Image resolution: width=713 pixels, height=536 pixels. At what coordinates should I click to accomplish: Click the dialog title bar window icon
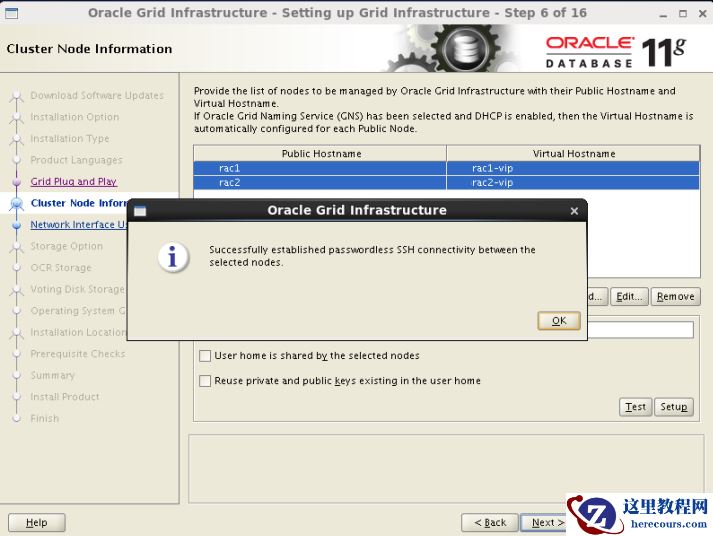(x=140, y=211)
